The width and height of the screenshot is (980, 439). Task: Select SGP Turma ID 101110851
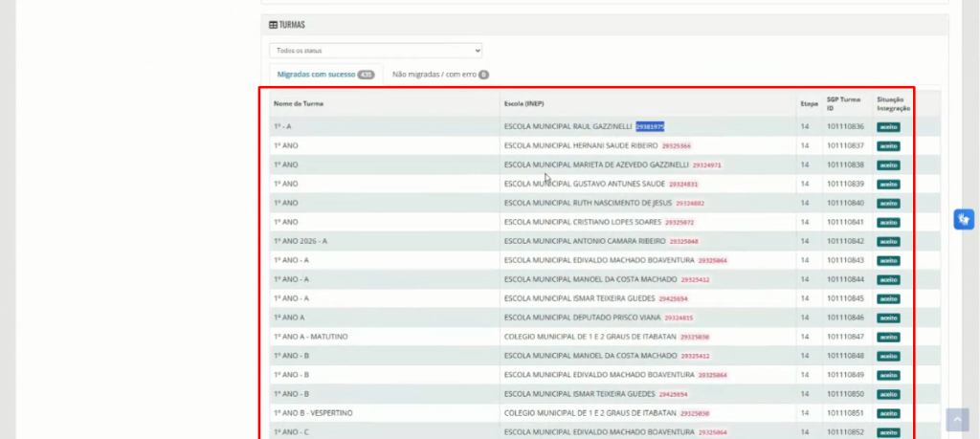point(845,413)
